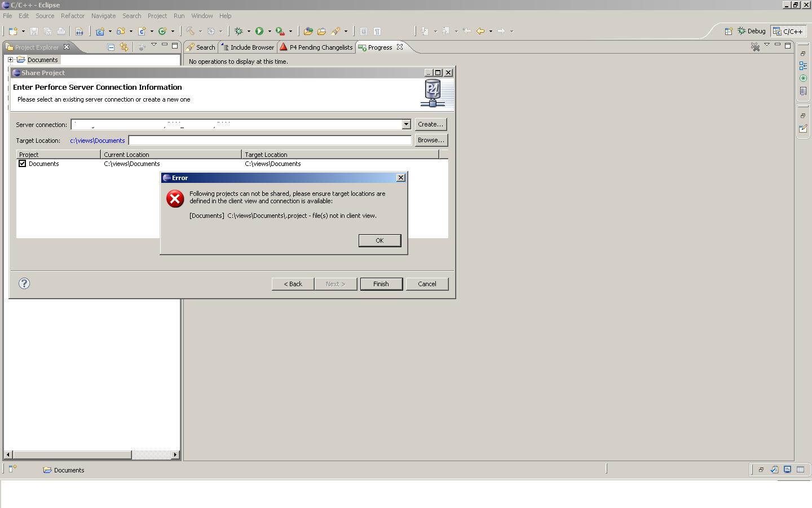
Task: Click New Source Folder toolbar icon
Action: click(121, 31)
